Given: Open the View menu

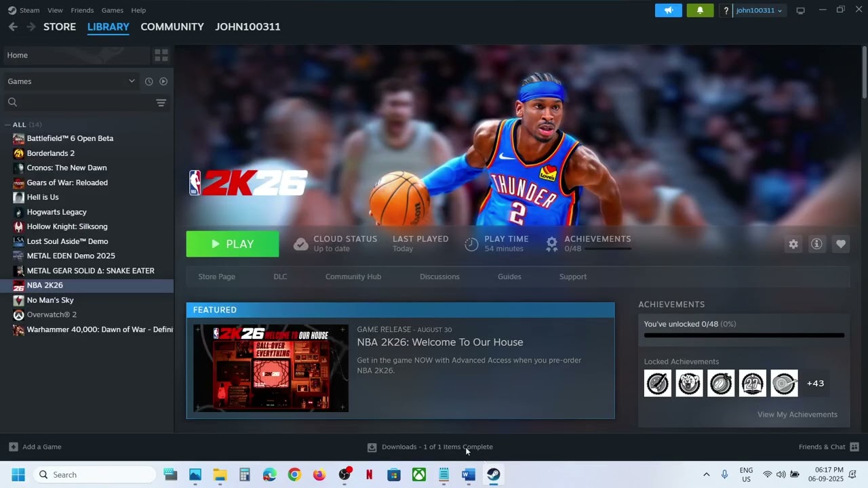Looking at the screenshot, I should tap(56, 10).
